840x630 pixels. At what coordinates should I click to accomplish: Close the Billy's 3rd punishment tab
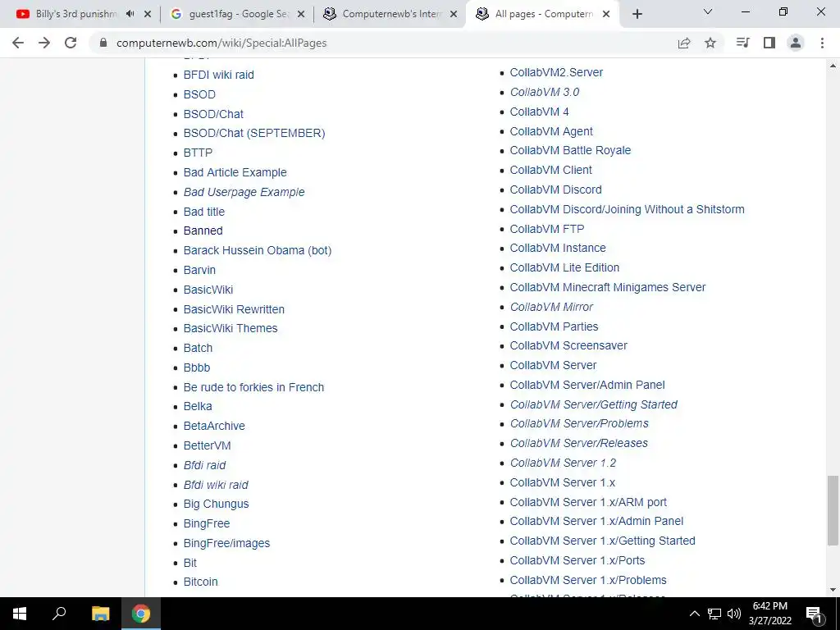[148, 14]
